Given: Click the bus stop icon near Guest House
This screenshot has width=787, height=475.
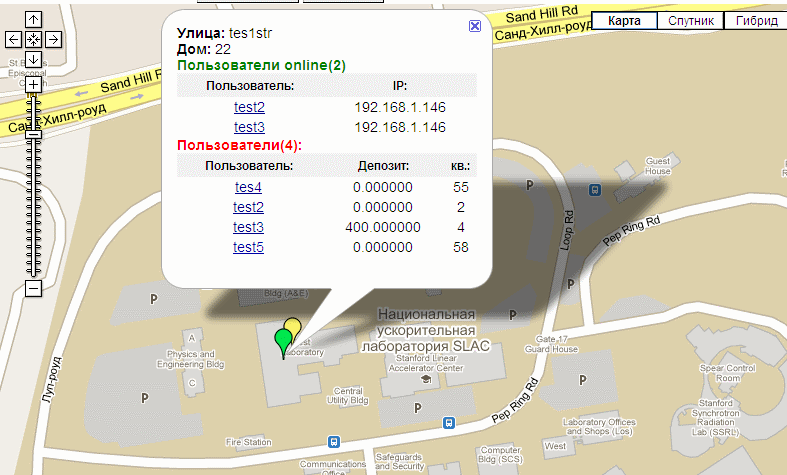Looking at the screenshot, I should click(x=595, y=190).
